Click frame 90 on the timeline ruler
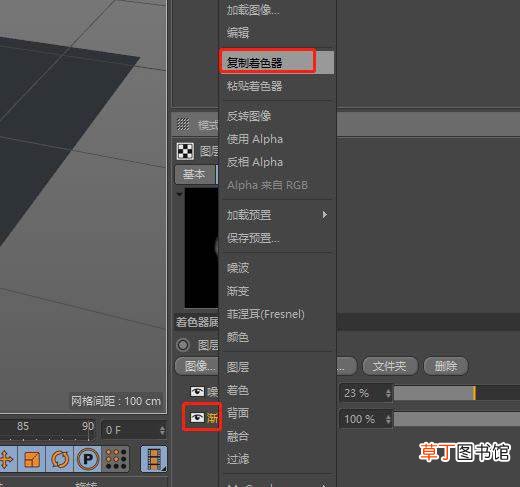 pyautogui.click(x=88, y=426)
